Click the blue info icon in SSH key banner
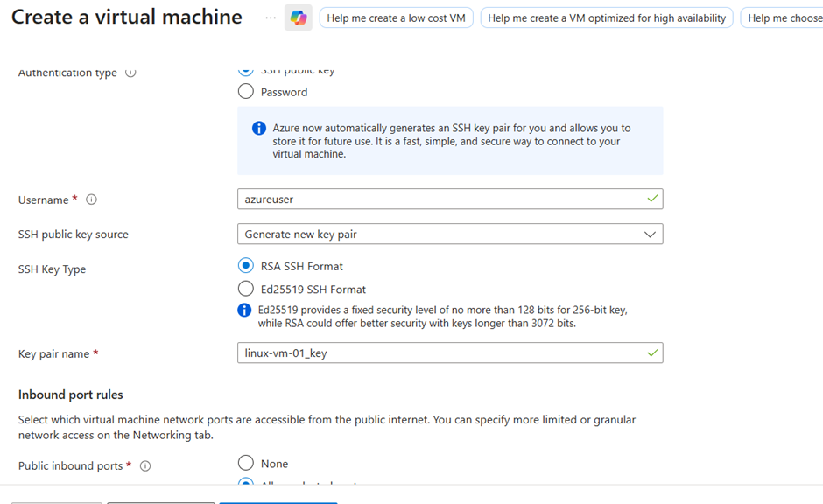 (x=259, y=128)
